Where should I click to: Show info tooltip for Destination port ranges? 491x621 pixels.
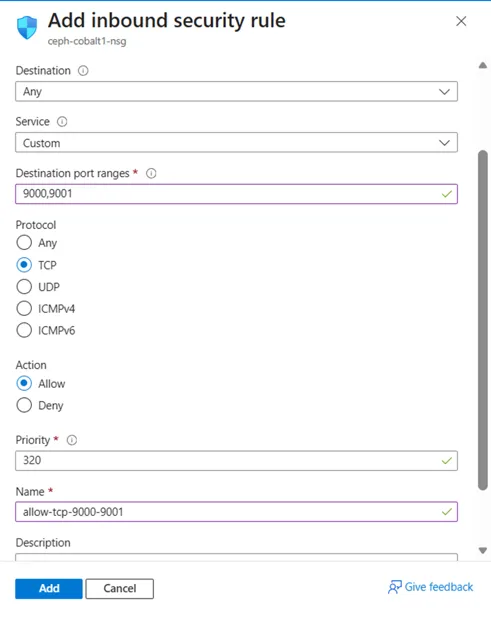tap(151, 173)
